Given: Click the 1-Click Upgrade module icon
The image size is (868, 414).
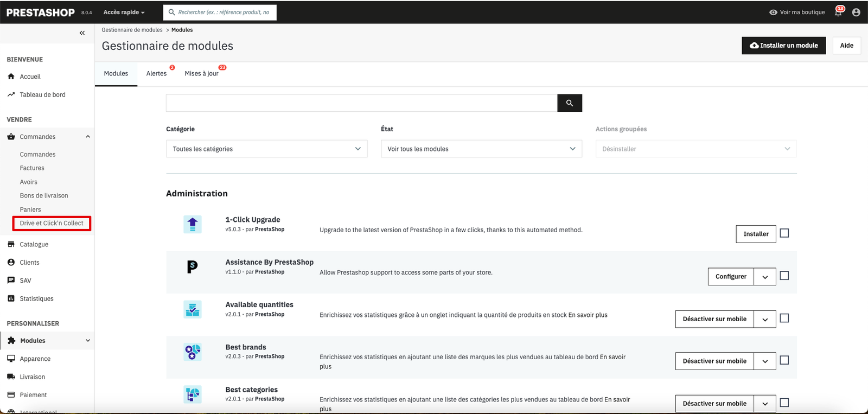Looking at the screenshot, I should tap(193, 224).
